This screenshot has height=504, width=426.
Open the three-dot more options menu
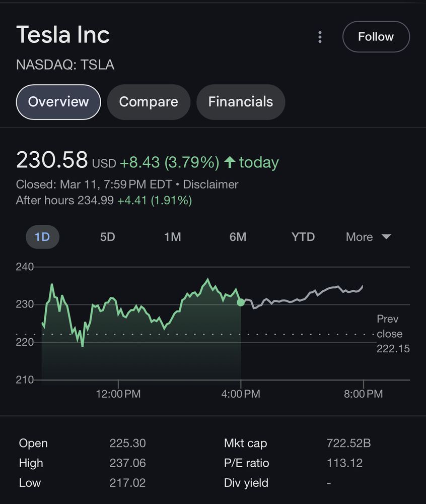(320, 37)
